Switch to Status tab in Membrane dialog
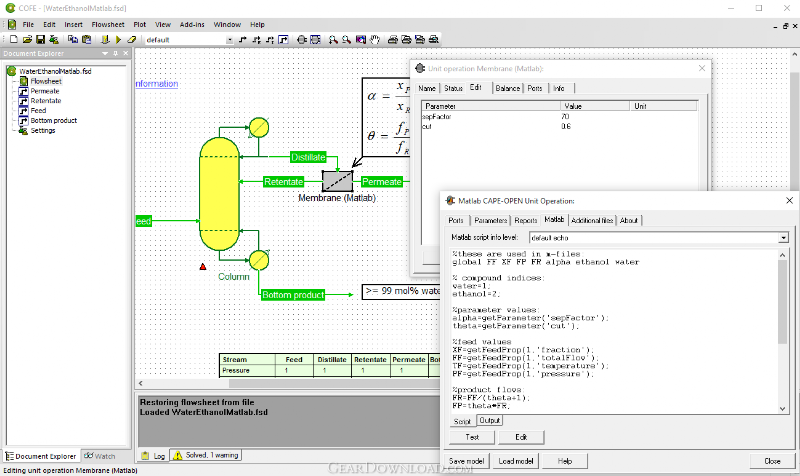This screenshot has height=476, width=800. (453, 88)
